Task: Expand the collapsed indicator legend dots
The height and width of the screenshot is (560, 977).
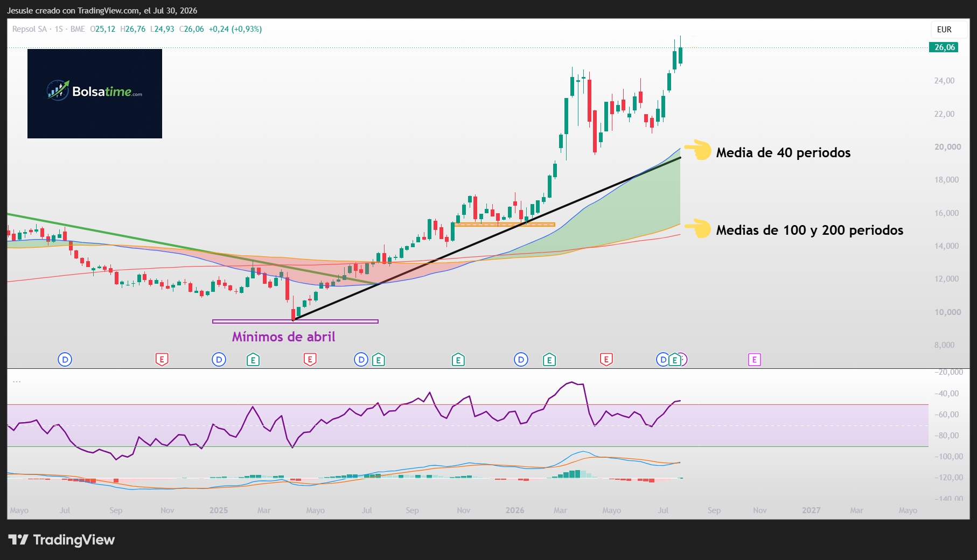Action: pyautogui.click(x=17, y=381)
